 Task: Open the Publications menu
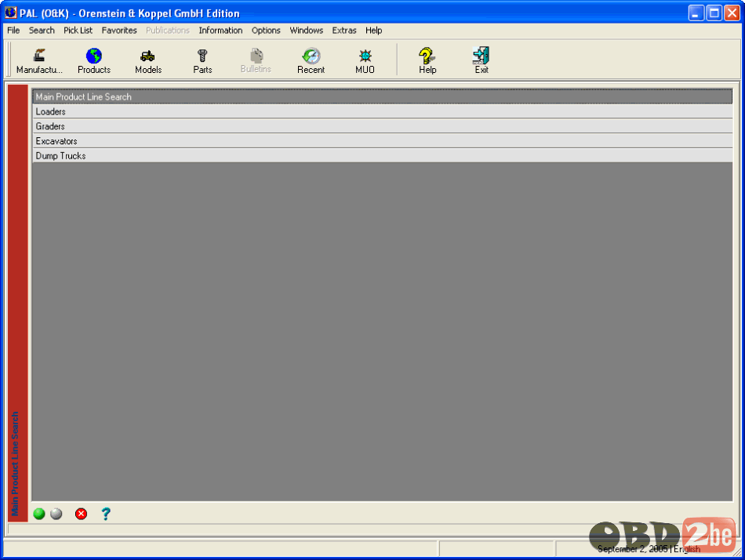(x=168, y=31)
